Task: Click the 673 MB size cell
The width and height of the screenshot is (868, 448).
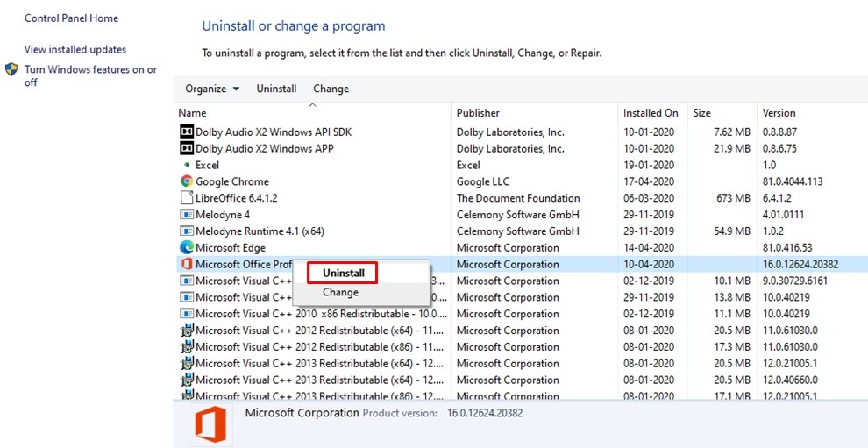Action: pyautogui.click(x=734, y=198)
